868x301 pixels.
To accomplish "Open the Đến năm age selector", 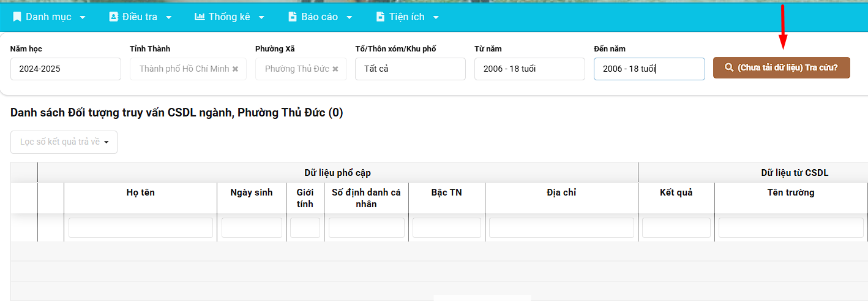I will (649, 69).
